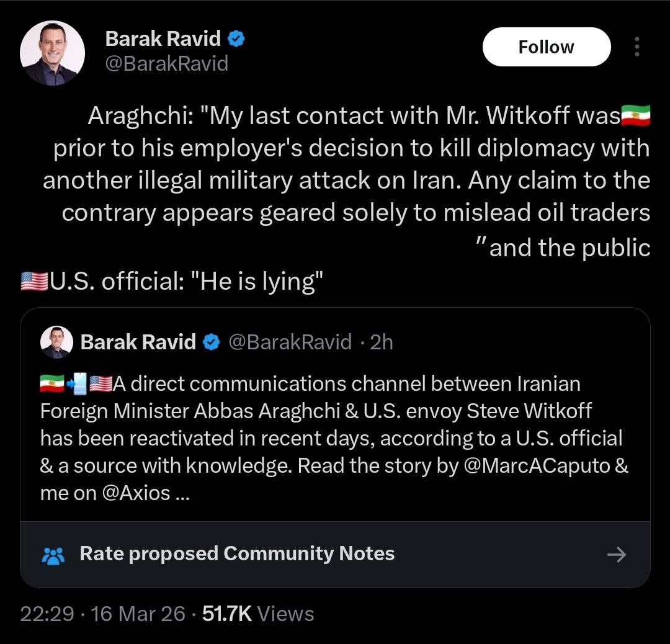Click the Iran flag emoji after 'Witkoff was'
The height and width of the screenshot is (644, 670).
coord(635,115)
